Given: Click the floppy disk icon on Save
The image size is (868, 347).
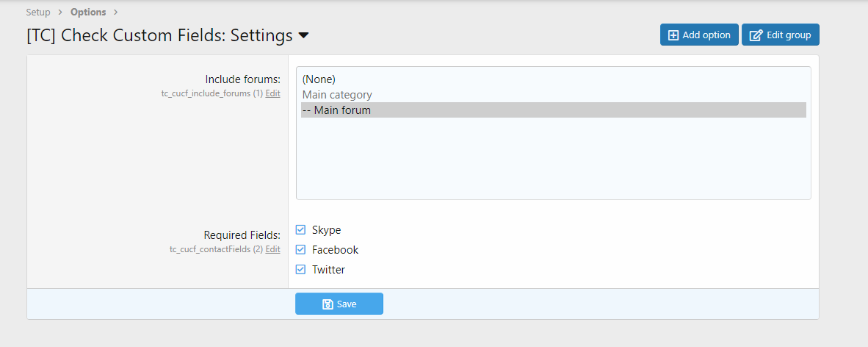Looking at the screenshot, I should point(328,304).
